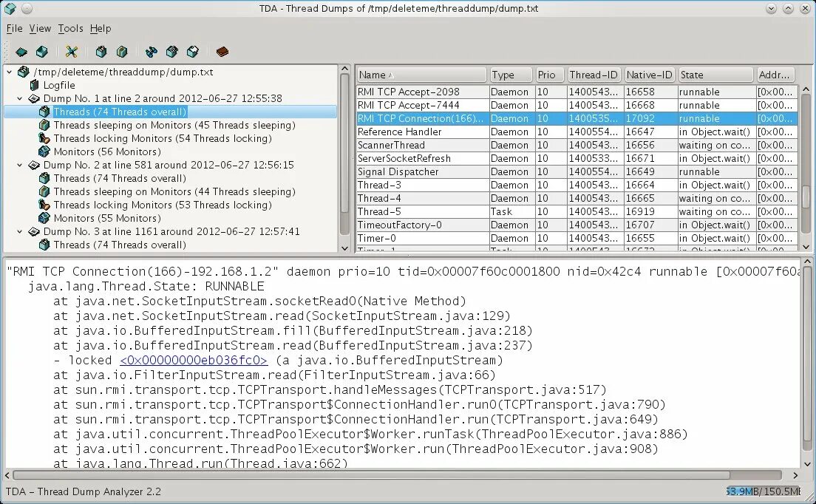Collapse the dump.txt root tree node
816x504 pixels.
point(10,72)
